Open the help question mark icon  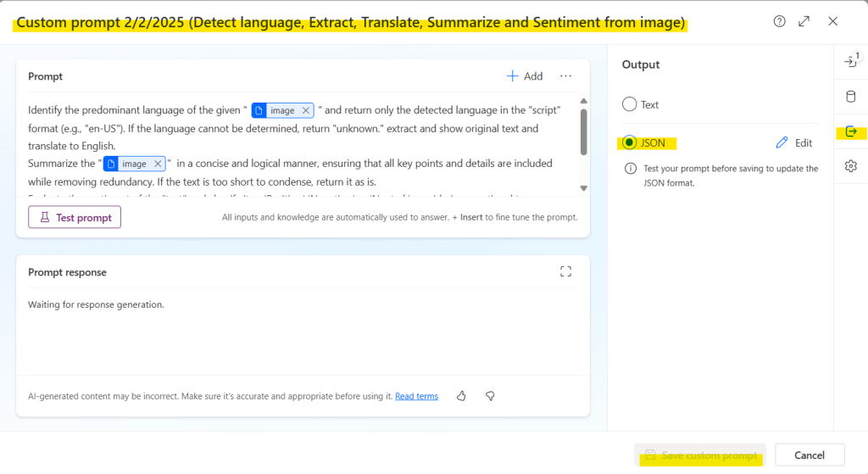pos(779,21)
